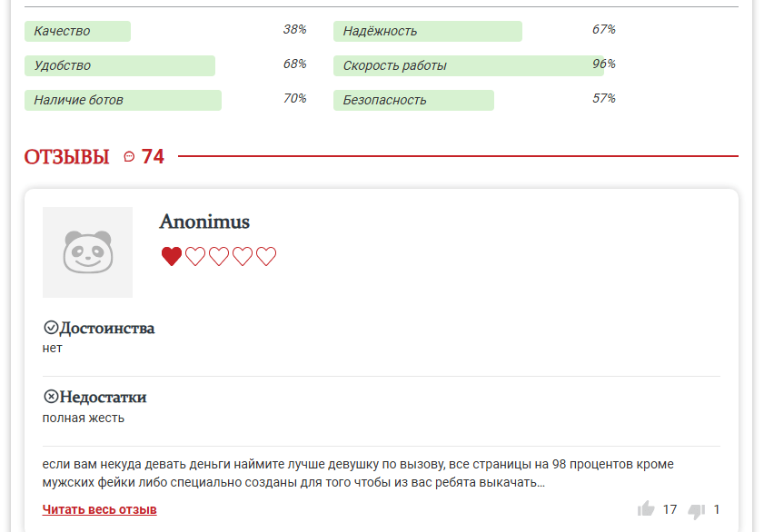Click the Достоинства checkmark icon
Viewport: 774px width, 532px height.
click(x=51, y=328)
